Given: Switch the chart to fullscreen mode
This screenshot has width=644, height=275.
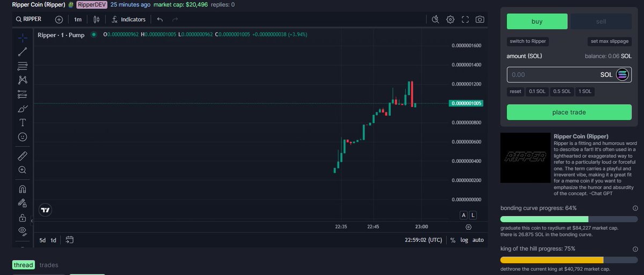Looking at the screenshot, I should [465, 19].
